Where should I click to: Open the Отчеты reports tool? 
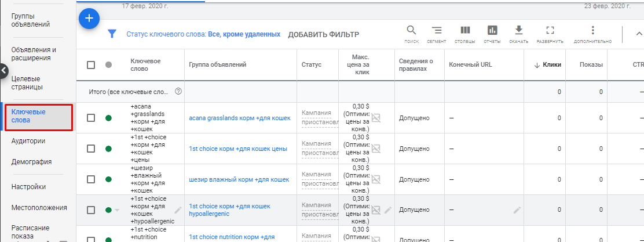click(x=492, y=35)
